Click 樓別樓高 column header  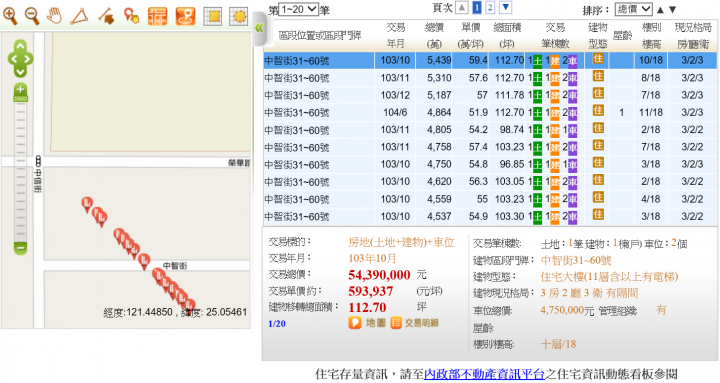651,36
